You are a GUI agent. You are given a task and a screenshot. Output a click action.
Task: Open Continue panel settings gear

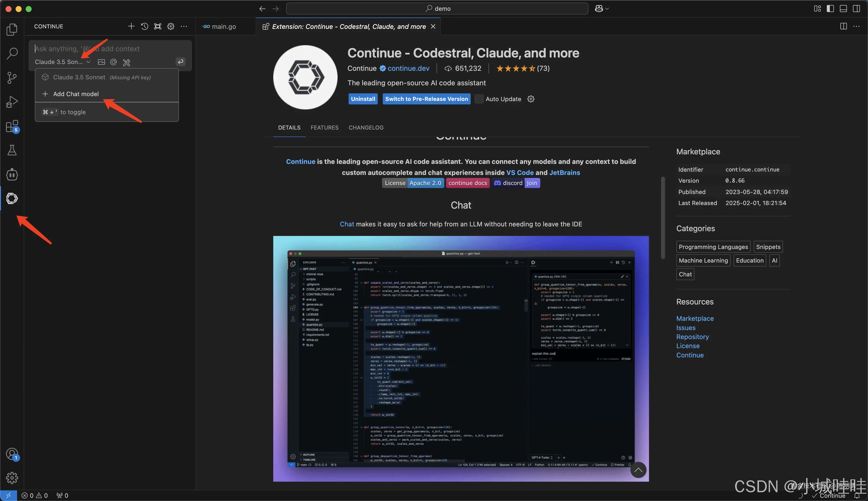171,27
